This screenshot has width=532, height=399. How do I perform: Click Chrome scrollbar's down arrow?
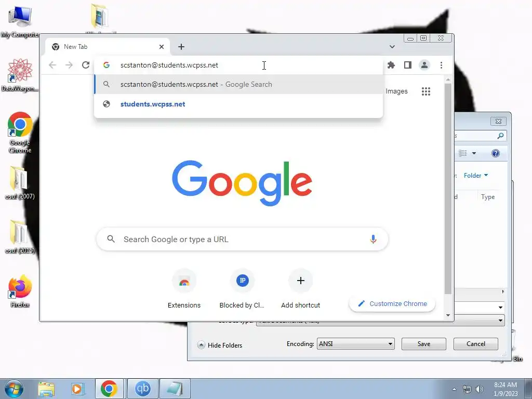pos(448,315)
